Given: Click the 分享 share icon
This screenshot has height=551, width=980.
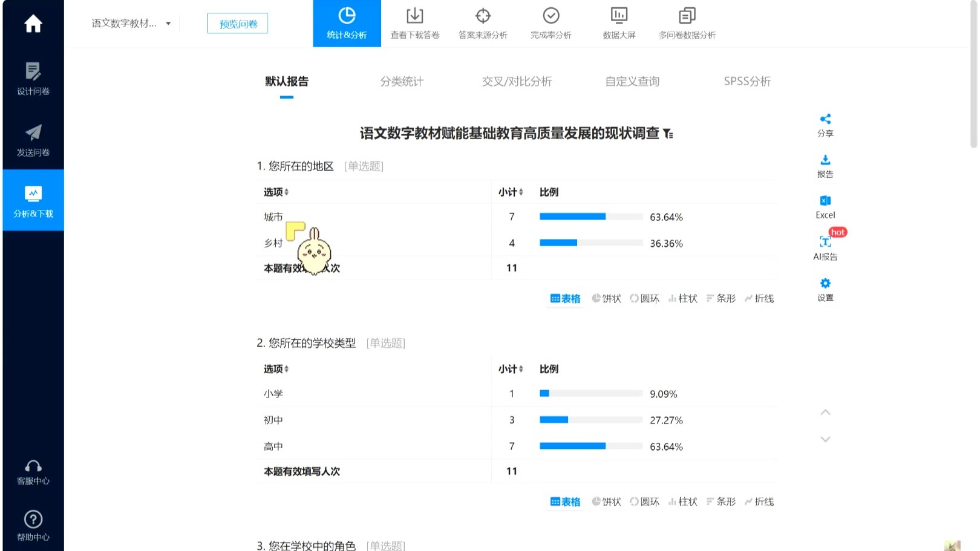Looking at the screenshot, I should (x=825, y=124).
